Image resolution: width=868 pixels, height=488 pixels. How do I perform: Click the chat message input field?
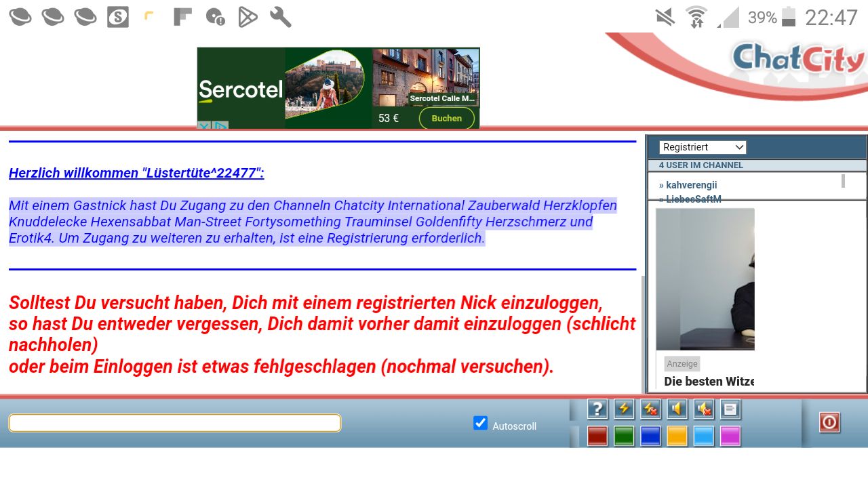coord(174,423)
